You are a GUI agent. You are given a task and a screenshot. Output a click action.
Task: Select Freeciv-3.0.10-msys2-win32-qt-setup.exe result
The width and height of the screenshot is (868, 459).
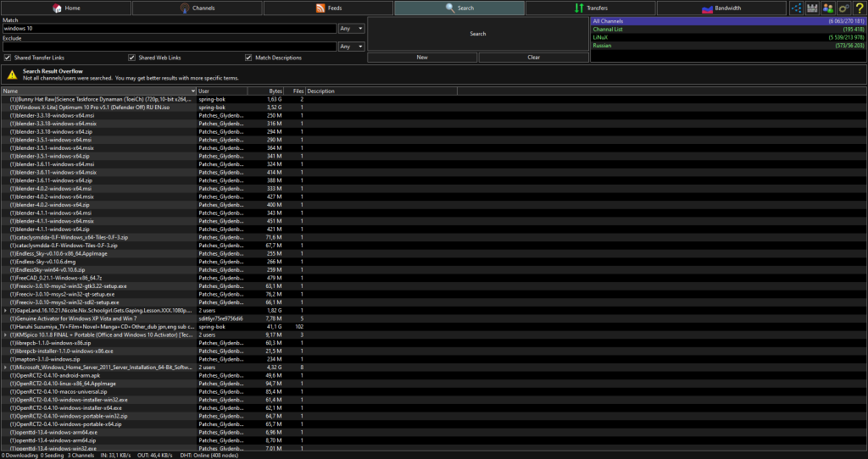[x=434, y=294]
